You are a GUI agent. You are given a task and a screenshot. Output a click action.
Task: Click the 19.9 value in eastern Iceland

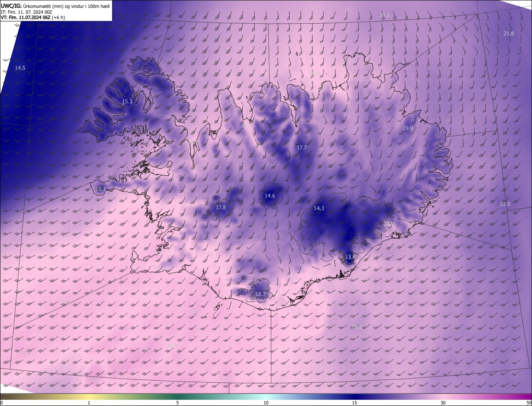tap(408, 128)
